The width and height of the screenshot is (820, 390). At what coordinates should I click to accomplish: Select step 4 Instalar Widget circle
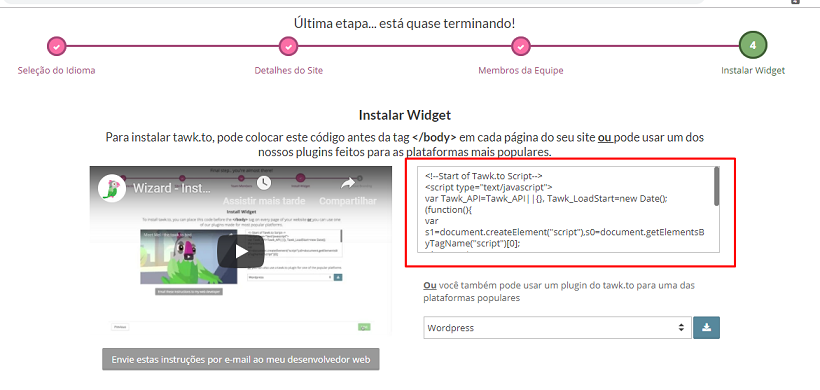tap(753, 45)
